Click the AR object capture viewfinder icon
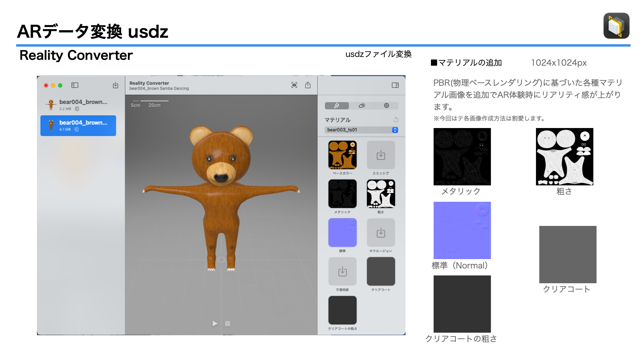The width and height of the screenshot is (644, 362). point(294,85)
